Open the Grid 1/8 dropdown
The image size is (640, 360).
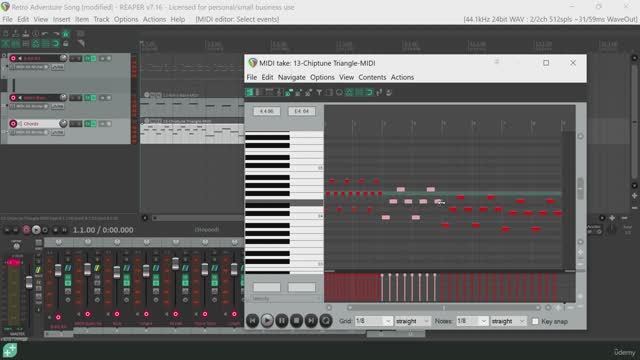tap(373, 321)
